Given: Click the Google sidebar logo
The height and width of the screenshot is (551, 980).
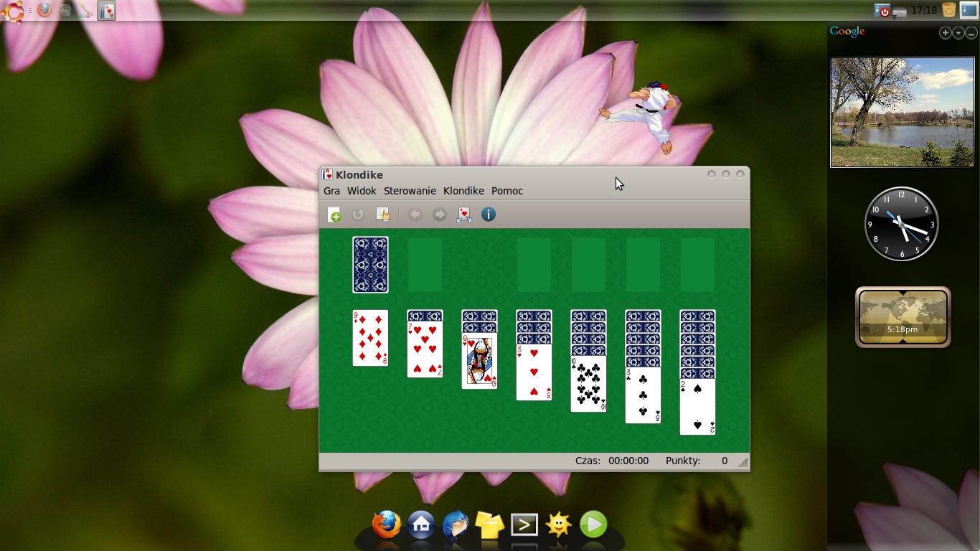Looking at the screenshot, I should [x=847, y=32].
